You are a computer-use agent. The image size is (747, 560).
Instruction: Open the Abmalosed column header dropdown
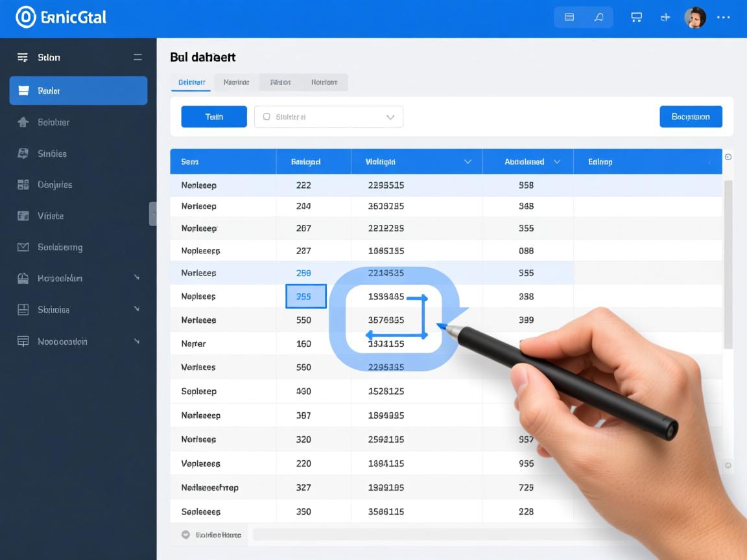click(x=556, y=162)
